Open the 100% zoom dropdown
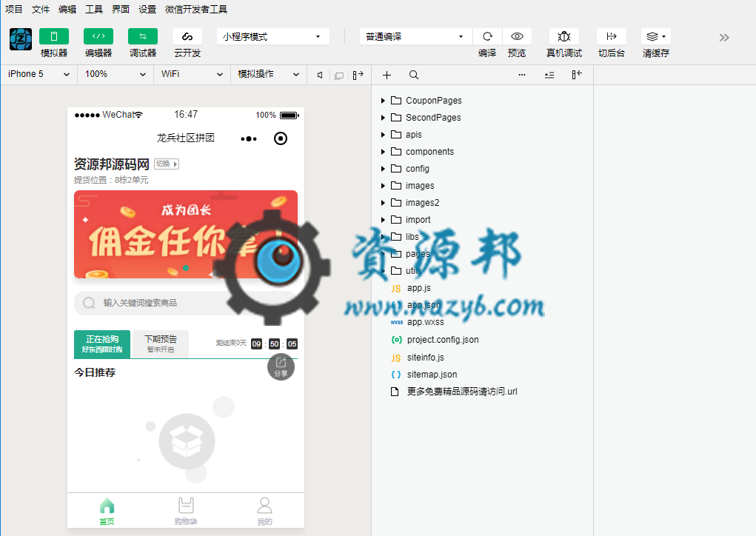756x536 pixels. [116, 74]
